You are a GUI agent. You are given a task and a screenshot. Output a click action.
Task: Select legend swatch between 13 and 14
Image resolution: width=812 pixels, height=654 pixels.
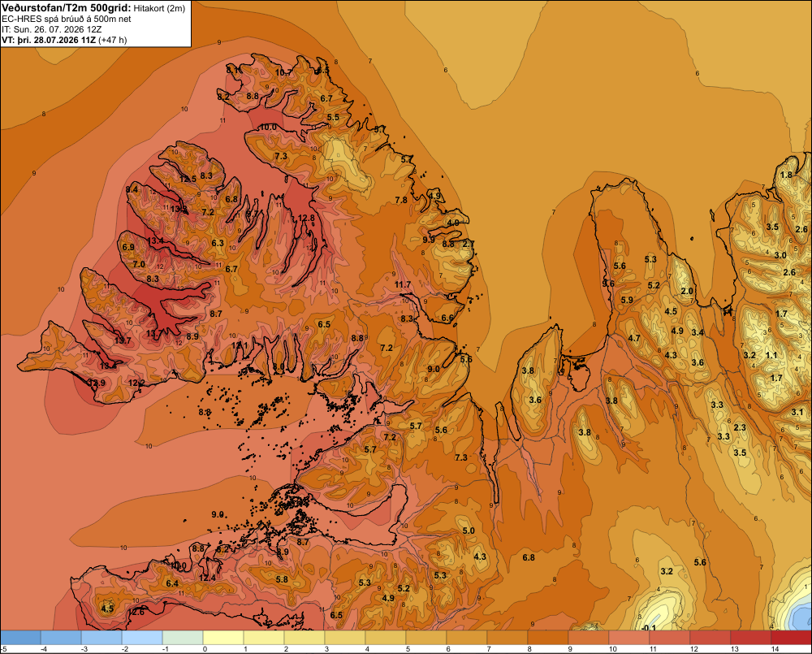click(751, 638)
